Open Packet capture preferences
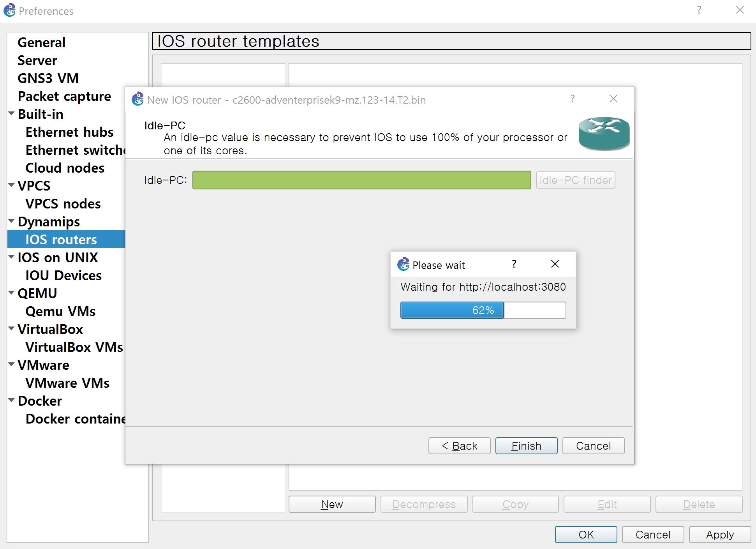Image resolution: width=756 pixels, height=549 pixels. click(64, 96)
